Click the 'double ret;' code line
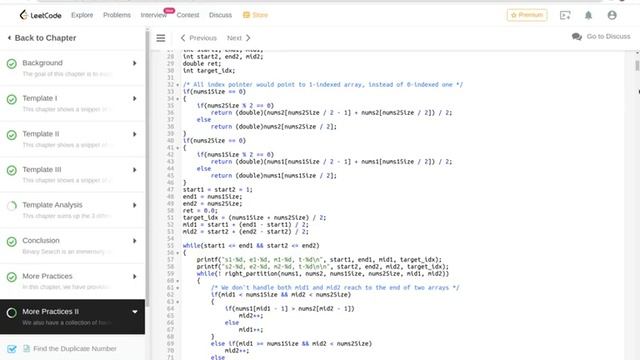Screen dimensions: 640x360 coord(202,64)
